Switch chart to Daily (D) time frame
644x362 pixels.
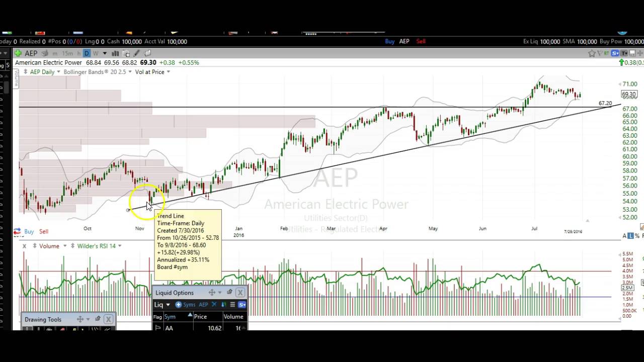click(x=87, y=53)
